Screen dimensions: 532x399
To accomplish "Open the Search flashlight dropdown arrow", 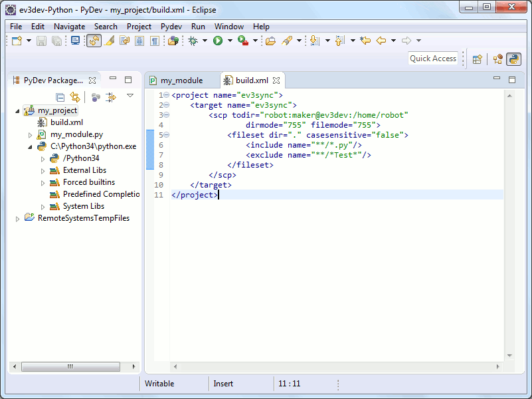I will [x=299, y=41].
